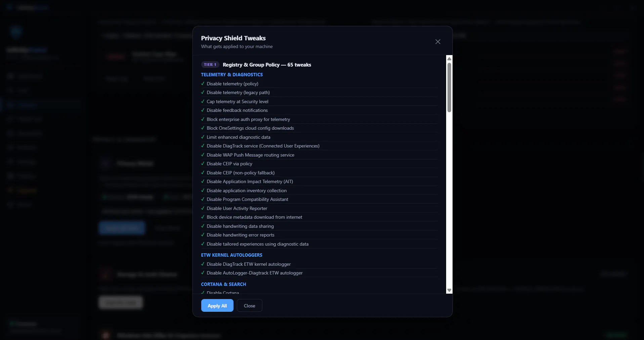644x340 pixels.
Task: Click 'Disable feedback notifications' entry
Action: click(319, 110)
